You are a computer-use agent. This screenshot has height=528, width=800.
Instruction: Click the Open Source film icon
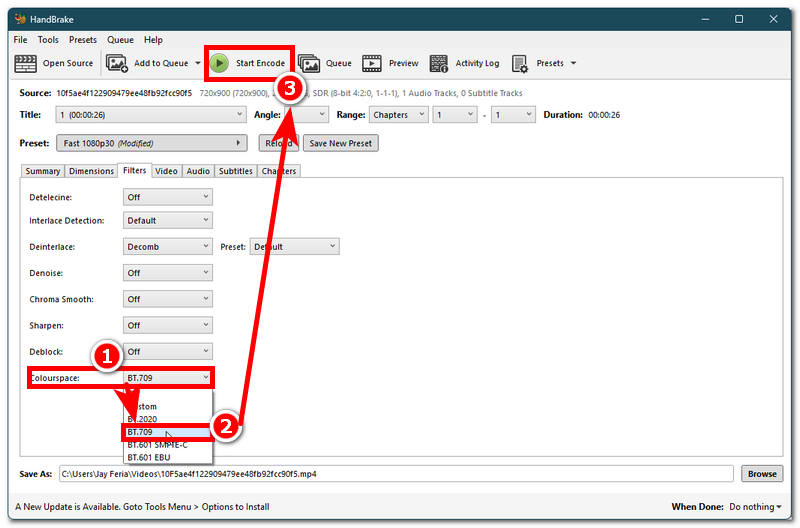pos(26,63)
